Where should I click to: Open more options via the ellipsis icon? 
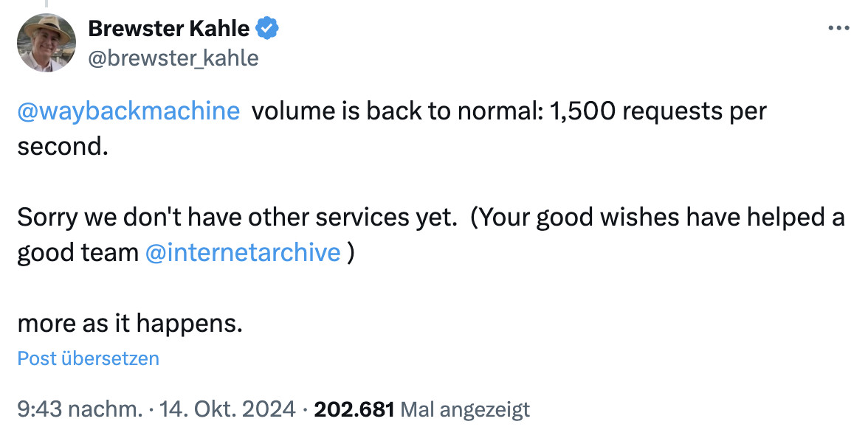pos(838,27)
